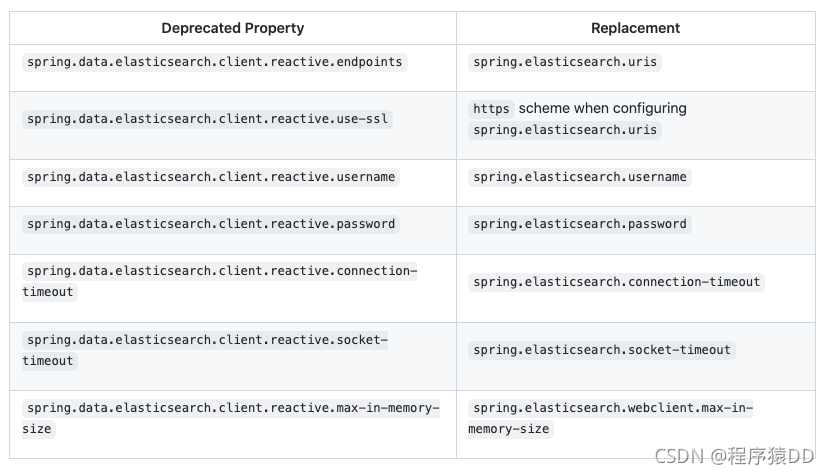Viewport: 829px width, 474px height.
Task: Click the Replacement column header
Action: (635, 28)
